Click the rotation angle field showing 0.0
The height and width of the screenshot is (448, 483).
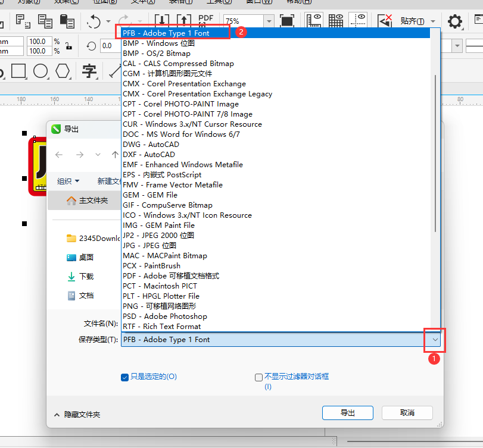click(x=111, y=46)
